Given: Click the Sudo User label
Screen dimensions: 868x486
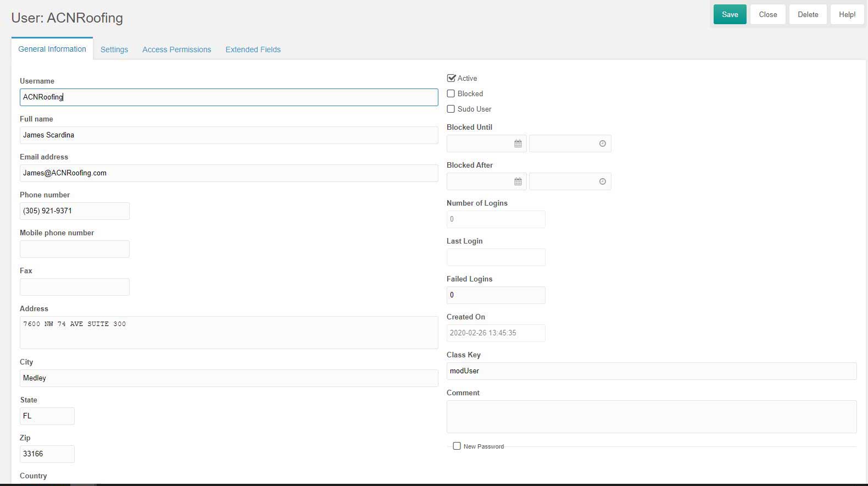Looking at the screenshot, I should [475, 109].
